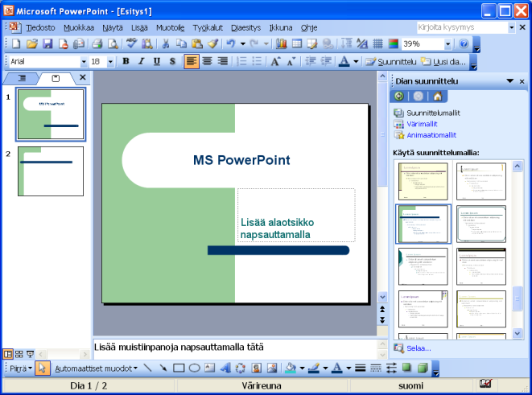Open the Animaatiomallit link

pos(431,135)
